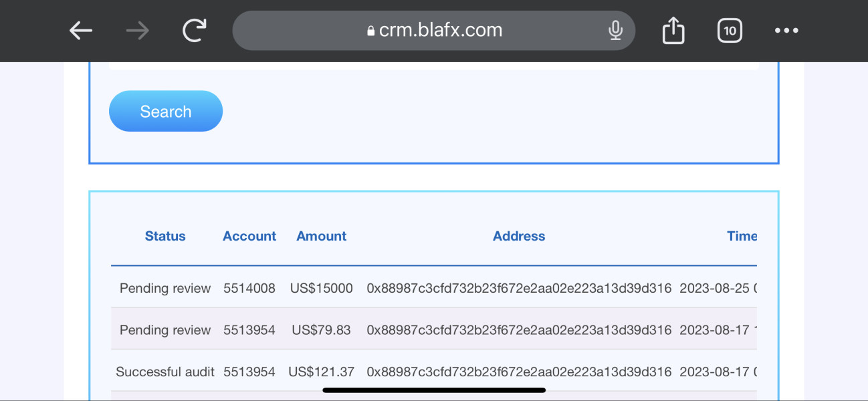Image resolution: width=868 pixels, height=401 pixels.
Task: Click wallet address in US$121.37 row
Action: [519, 372]
